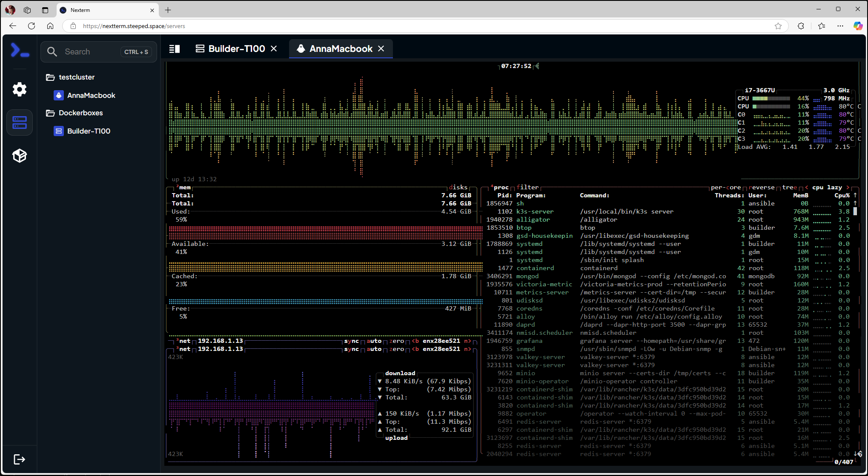The image size is (868, 476).
Task: Click the search magnifier icon
Action: [52, 52]
